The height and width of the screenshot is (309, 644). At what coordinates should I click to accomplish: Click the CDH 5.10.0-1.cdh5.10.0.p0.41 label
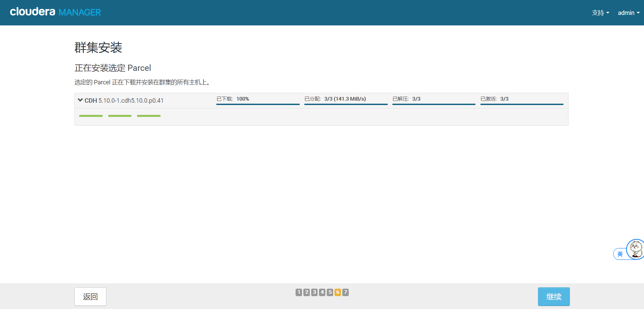click(124, 101)
